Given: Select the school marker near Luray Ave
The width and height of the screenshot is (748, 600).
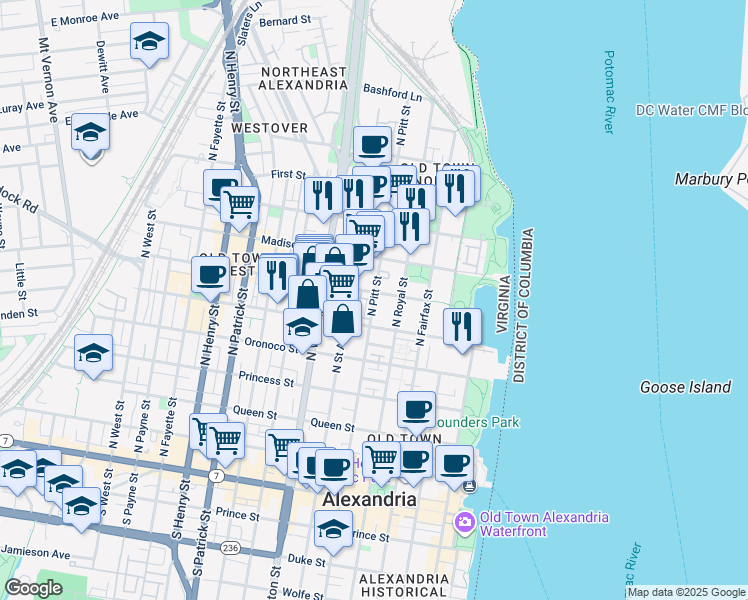Looking at the screenshot, I should point(91,134).
